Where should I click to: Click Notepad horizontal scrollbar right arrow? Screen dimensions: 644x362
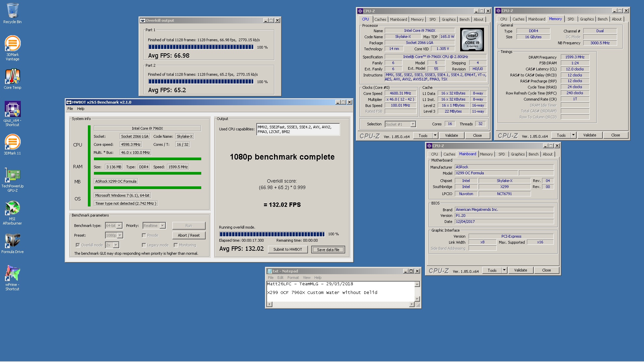click(x=412, y=304)
